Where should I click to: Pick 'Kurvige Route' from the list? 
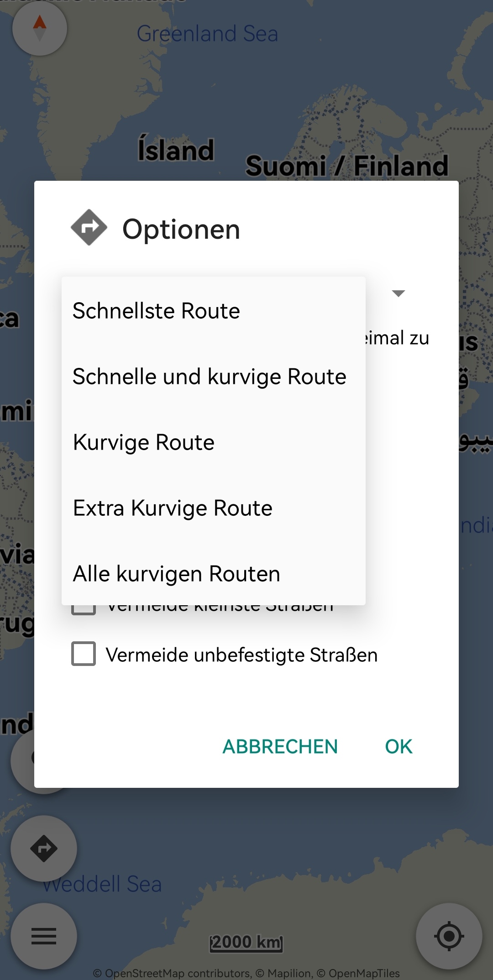(144, 442)
